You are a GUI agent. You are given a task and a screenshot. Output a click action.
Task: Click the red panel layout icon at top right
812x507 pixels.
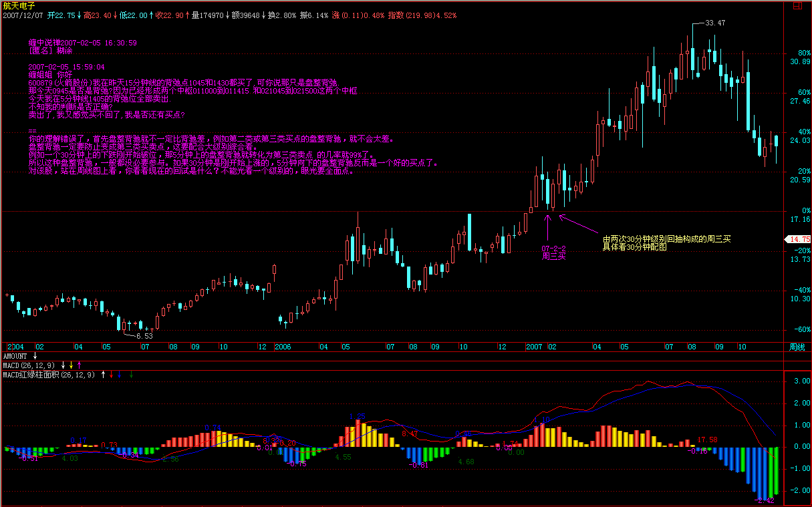[795, 5]
